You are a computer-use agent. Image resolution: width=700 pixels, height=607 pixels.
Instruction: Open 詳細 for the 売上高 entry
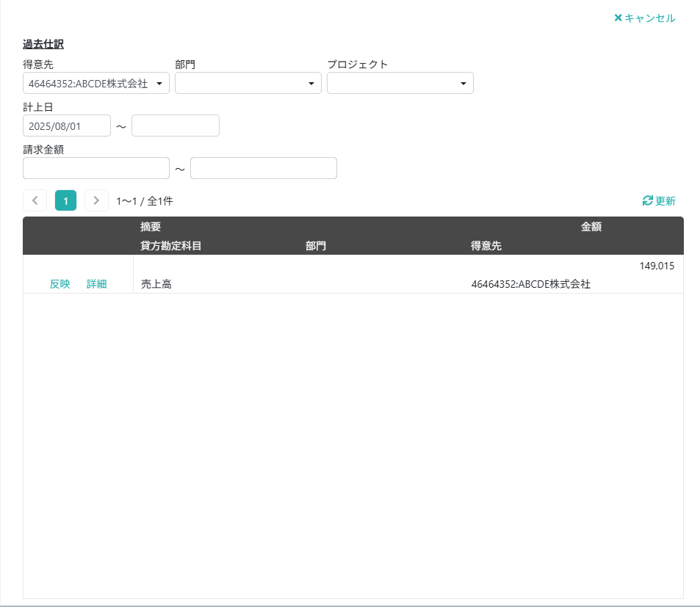click(96, 284)
